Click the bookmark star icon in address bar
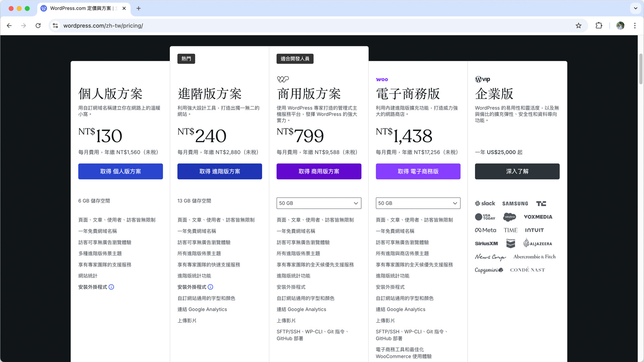This screenshot has width=644, height=362. coord(579,25)
